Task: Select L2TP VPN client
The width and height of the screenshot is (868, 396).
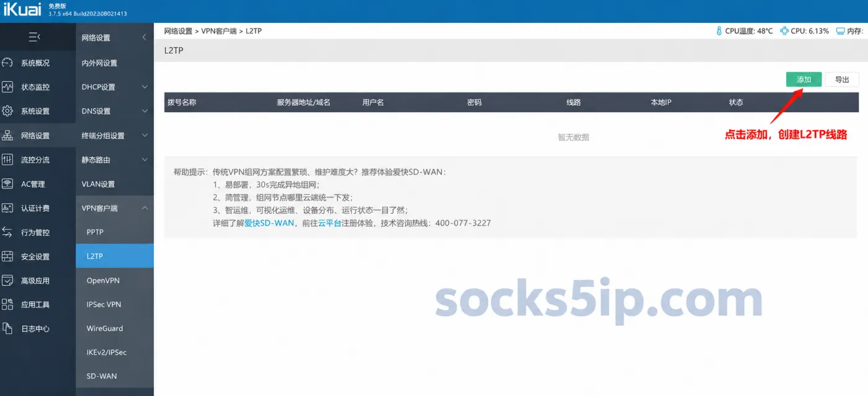Action: pos(115,256)
